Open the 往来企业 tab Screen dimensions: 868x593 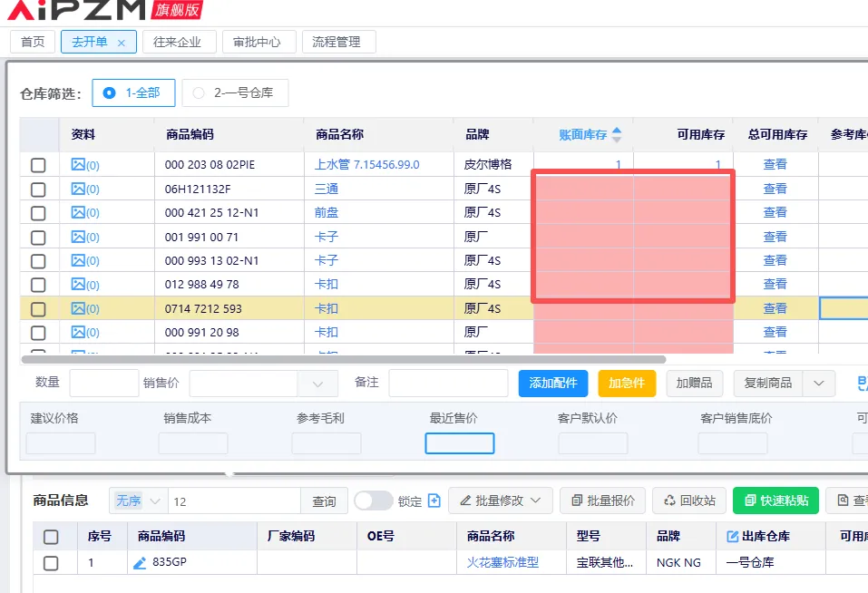pyautogui.click(x=179, y=42)
